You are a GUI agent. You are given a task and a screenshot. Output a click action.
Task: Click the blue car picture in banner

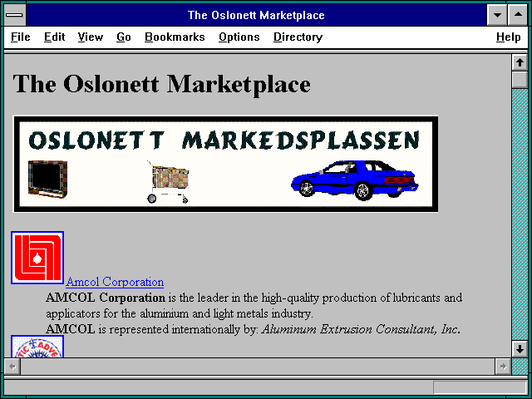[x=355, y=180]
